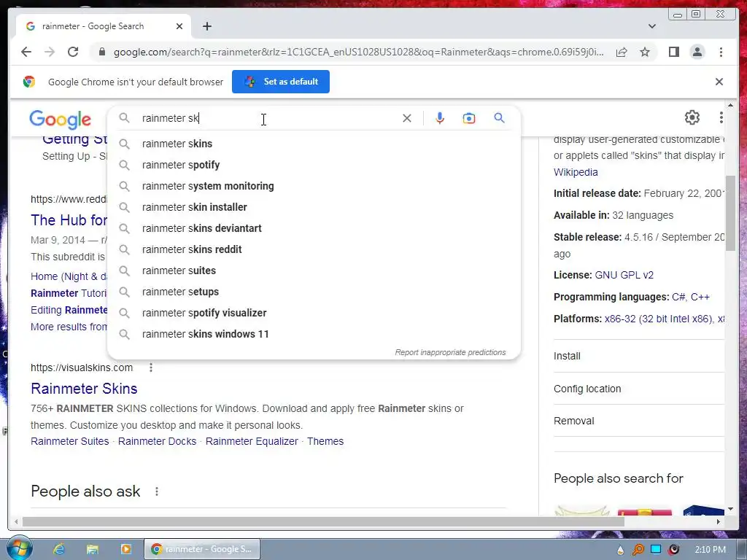Viewport: 747px width, 560px height.
Task: Click the taskbar clock showing 2:10 PM
Action: coord(710,550)
